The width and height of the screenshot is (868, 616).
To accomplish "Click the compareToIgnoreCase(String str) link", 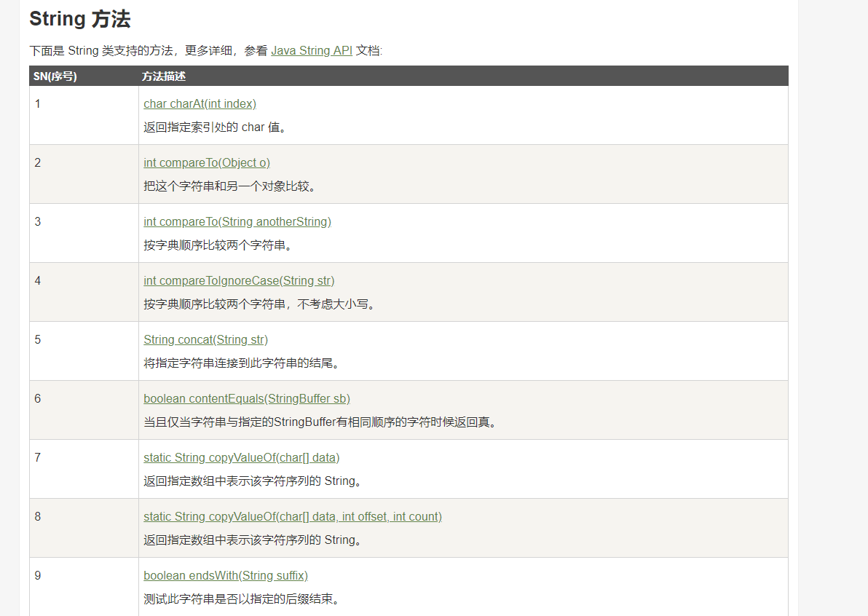I will pyautogui.click(x=239, y=281).
